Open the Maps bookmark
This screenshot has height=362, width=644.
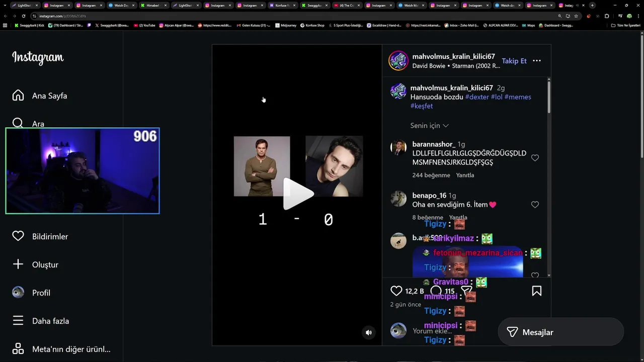(528, 25)
